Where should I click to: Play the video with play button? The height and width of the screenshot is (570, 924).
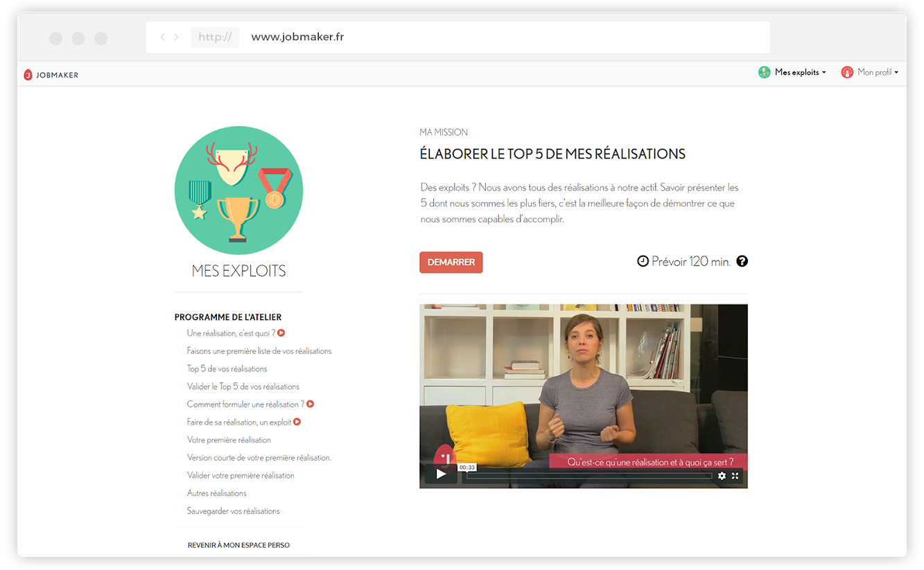click(441, 474)
